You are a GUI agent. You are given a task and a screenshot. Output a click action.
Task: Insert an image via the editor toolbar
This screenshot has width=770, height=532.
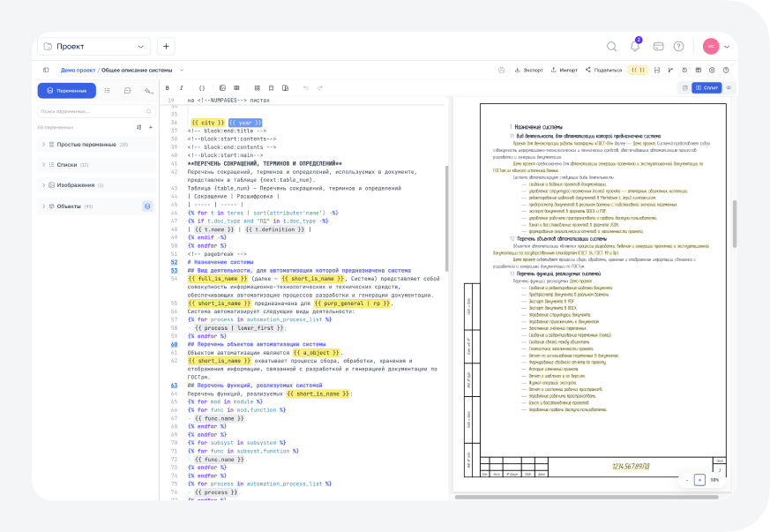(222, 88)
